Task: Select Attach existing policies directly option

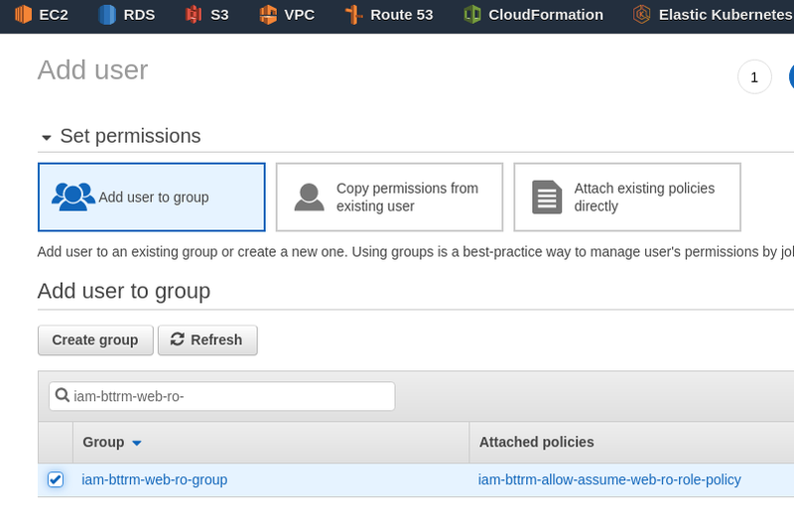Action: [627, 197]
